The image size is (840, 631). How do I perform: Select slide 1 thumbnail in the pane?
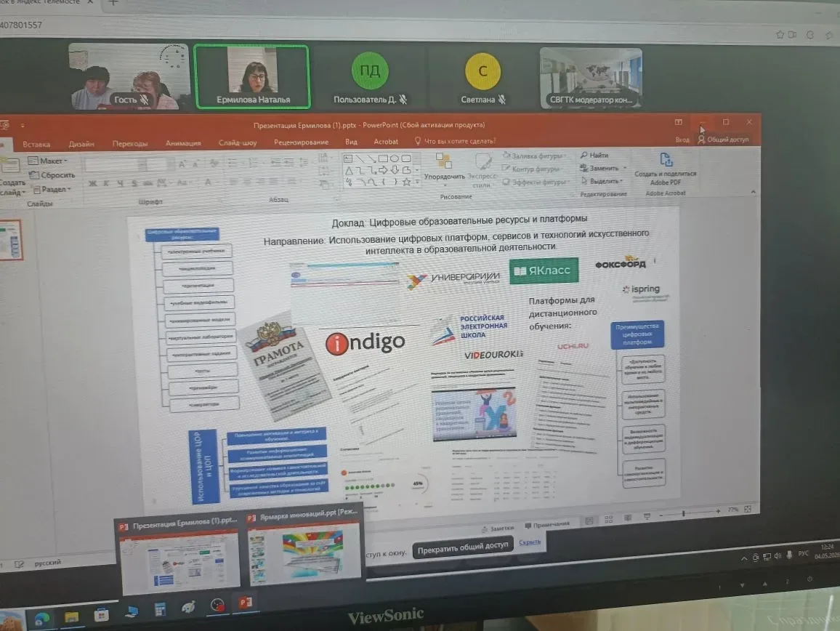[11, 240]
